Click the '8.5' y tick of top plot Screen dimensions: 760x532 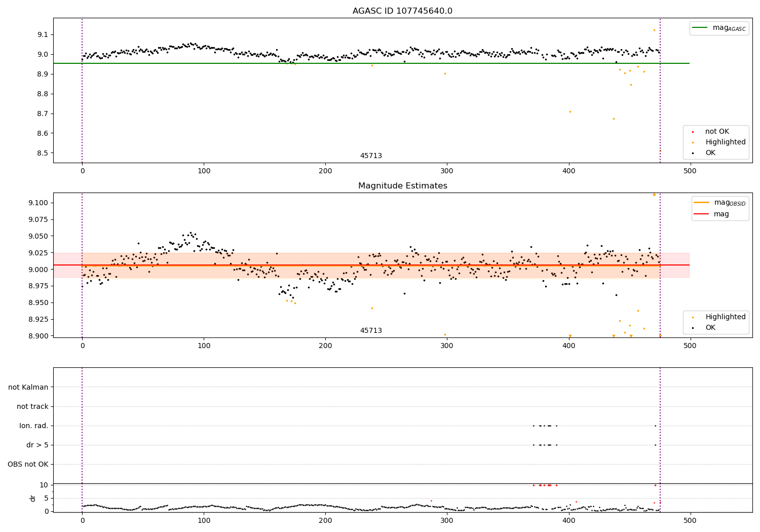[44, 153]
